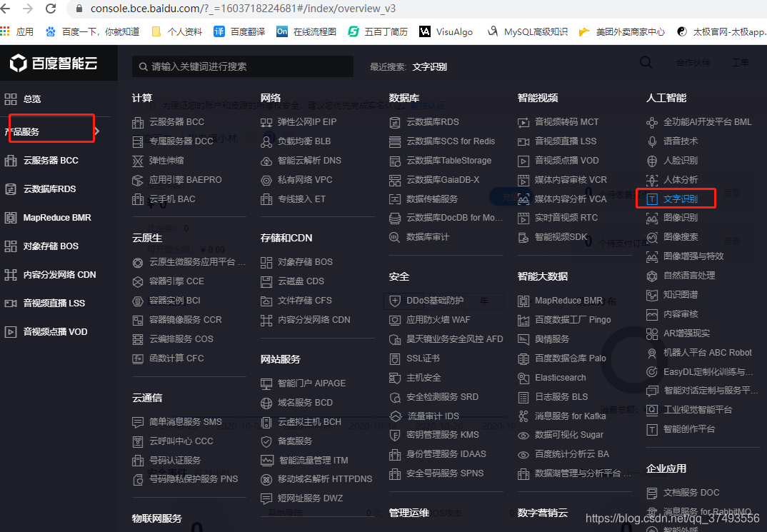Click 应用引擎 BAEPRO
The image size is (767, 532).
pyautogui.click(x=186, y=179)
